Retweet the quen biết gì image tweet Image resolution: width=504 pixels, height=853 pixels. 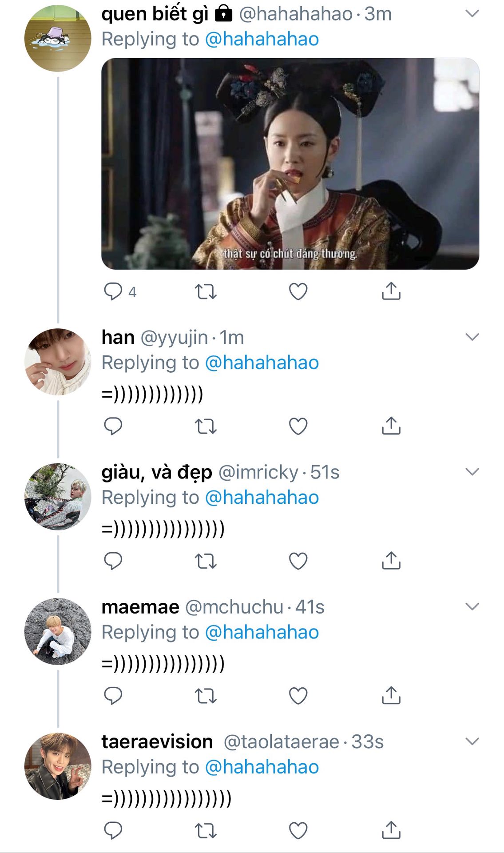[x=206, y=291]
